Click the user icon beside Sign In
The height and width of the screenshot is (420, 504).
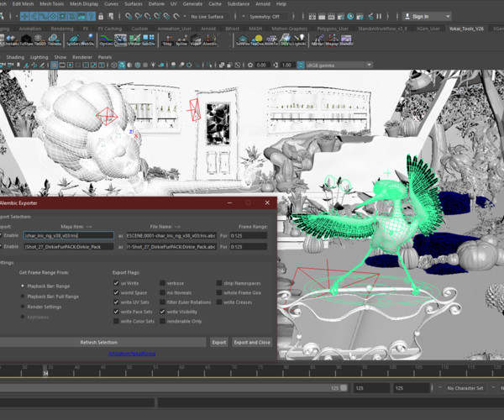point(406,16)
